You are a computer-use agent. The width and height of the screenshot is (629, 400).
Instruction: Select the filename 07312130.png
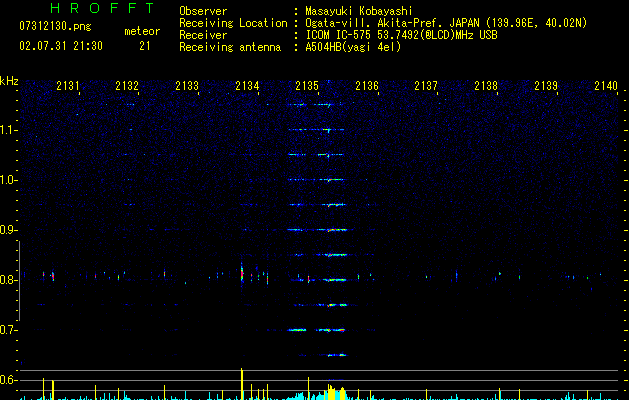pyautogui.click(x=55, y=26)
